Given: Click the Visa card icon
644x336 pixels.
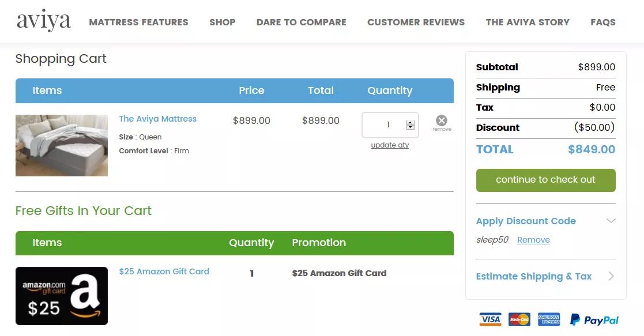Looking at the screenshot, I should click(491, 319).
